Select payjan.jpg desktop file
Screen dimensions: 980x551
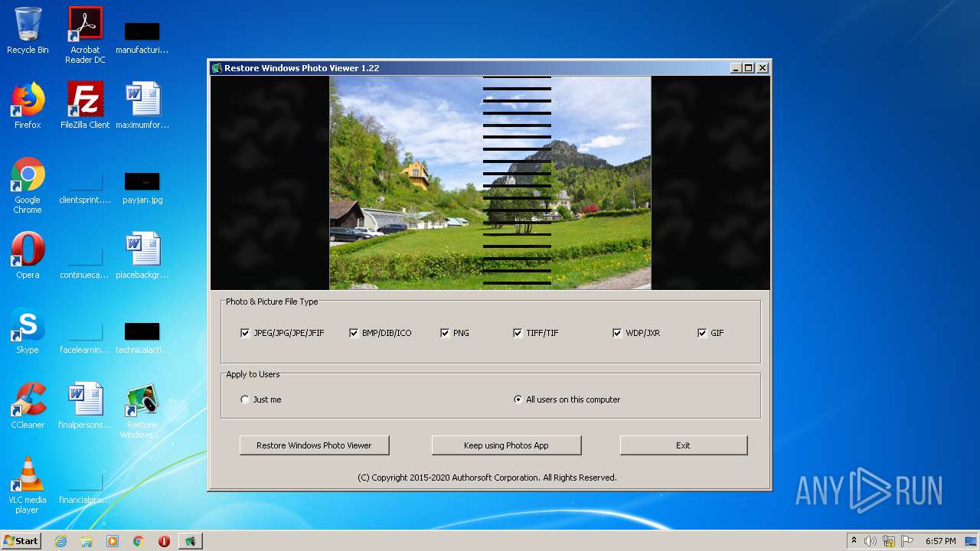tap(142, 188)
